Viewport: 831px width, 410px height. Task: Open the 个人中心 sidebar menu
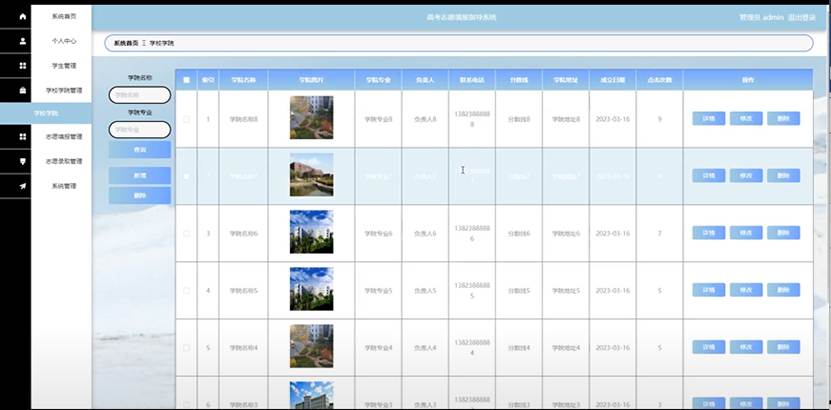coord(64,41)
